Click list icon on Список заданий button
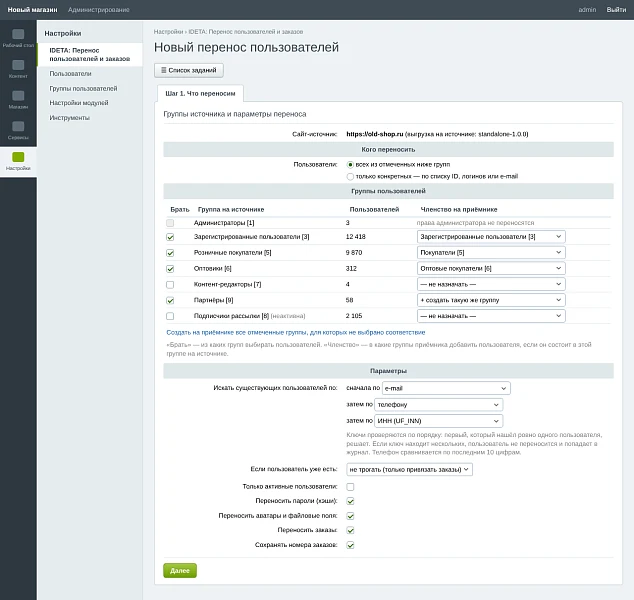The image size is (634, 600). pyautogui.click(x=163, y=70)
